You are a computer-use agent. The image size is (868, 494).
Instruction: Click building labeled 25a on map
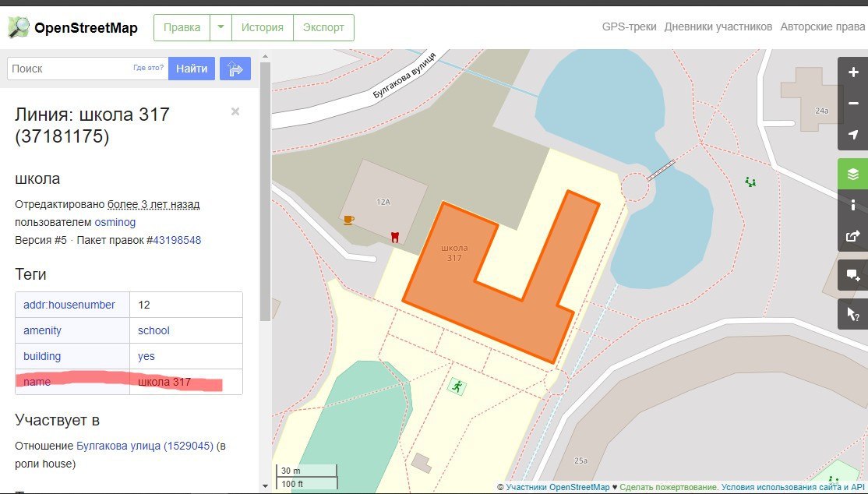click(x=580, y=460)
